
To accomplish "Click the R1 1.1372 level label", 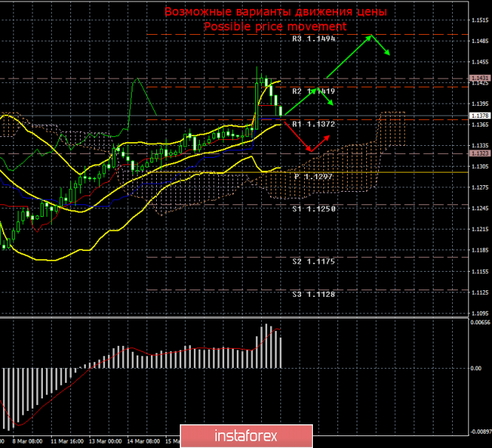I will tap(314, 124).
